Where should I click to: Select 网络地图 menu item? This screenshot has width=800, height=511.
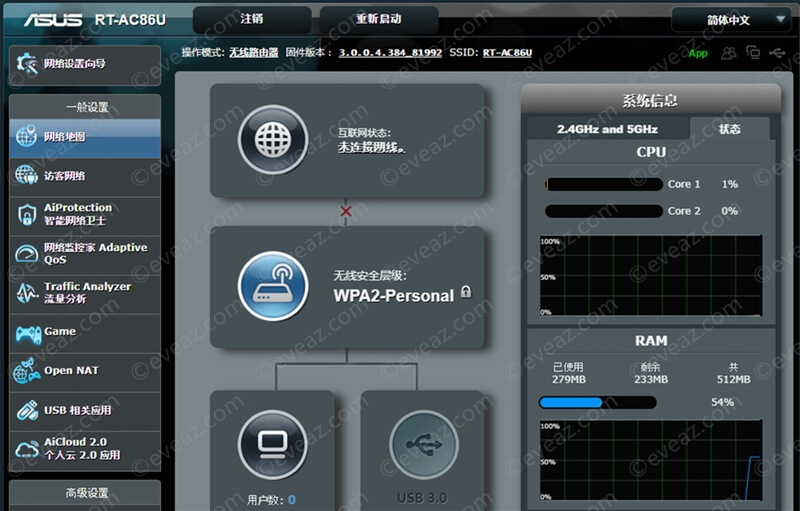click(x=85, y=137)
